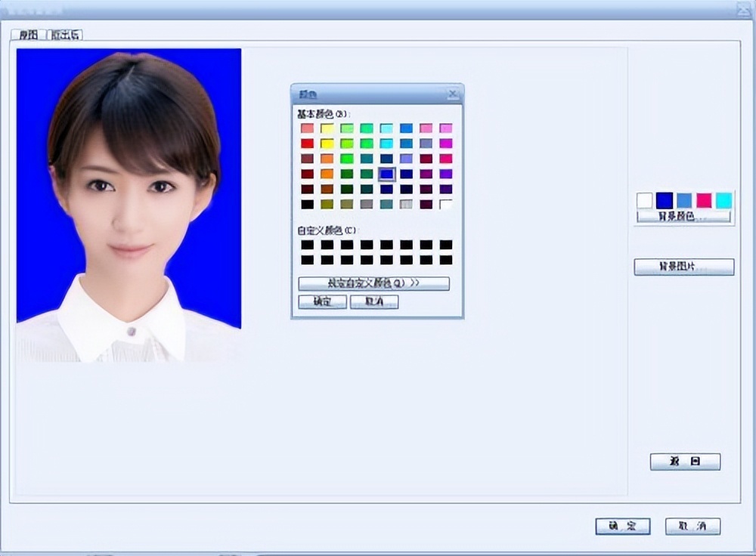This screenshot has height=556, width=756.
Task: Select the violet swatch ending the fourth row
Action: tap(446, 174)
